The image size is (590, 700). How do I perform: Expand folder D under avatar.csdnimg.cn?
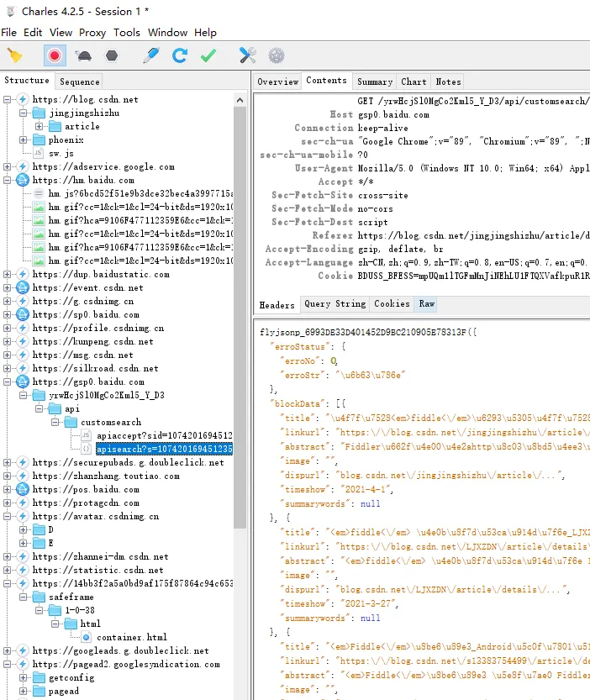click(x=24, y=529)
